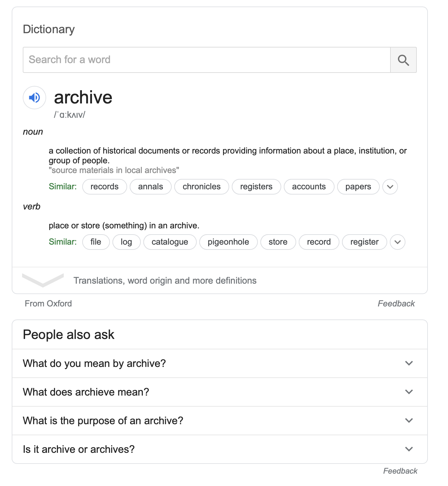The image size is (448, 486).
Task: Click the "registers" synonym chip
Action: click(256, 187)
